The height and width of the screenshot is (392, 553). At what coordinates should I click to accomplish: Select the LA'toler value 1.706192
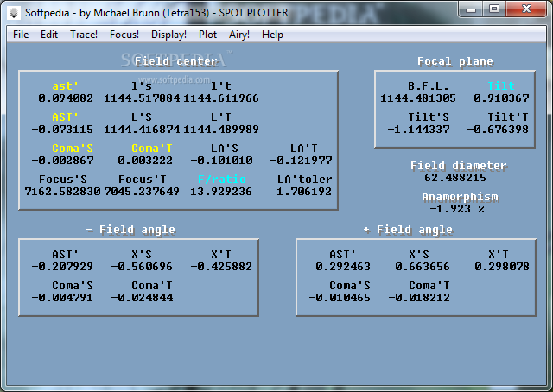pos(304,192)
